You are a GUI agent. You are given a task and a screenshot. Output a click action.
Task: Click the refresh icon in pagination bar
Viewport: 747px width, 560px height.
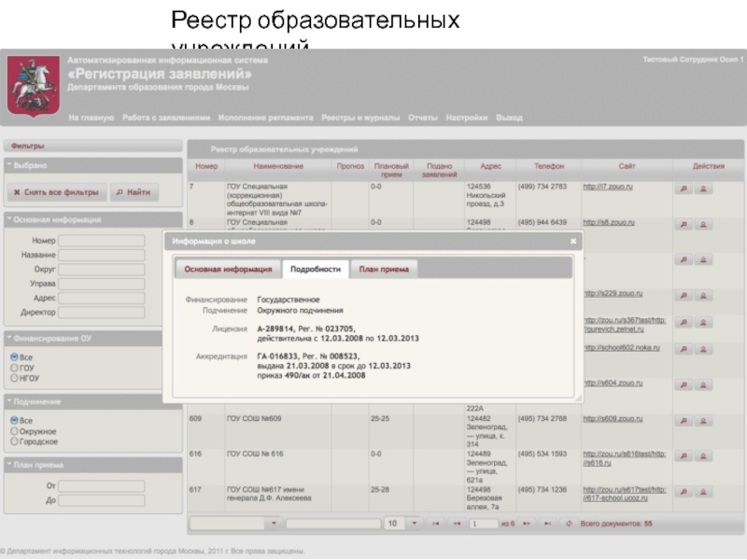pos(569,524)
